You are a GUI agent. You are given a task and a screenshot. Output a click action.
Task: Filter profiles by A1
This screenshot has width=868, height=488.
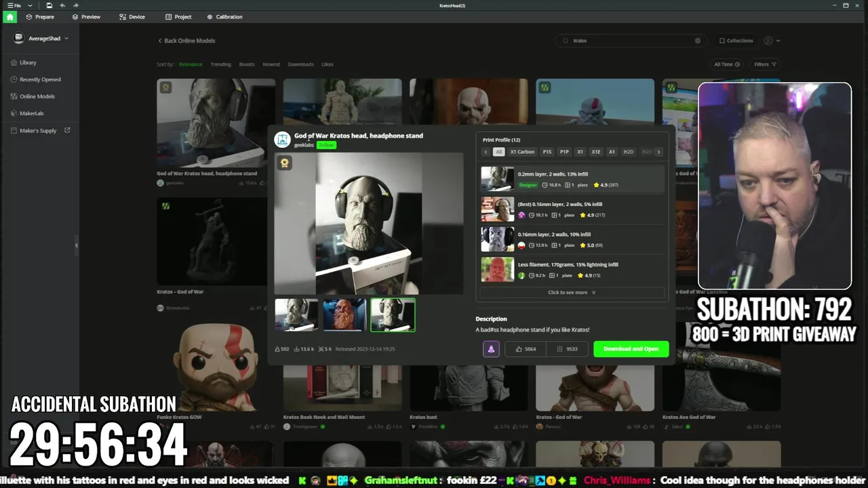(x=612, y=152)
